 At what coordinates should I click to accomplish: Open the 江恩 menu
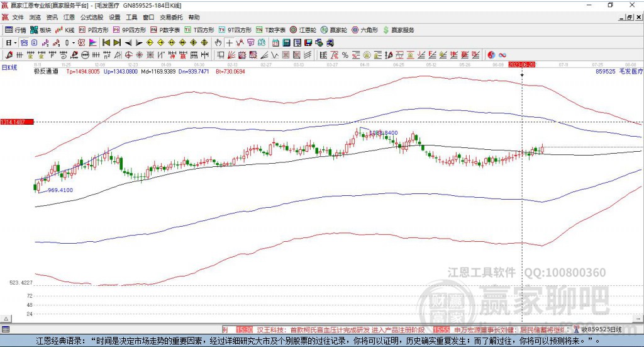[x=69, y=17]
